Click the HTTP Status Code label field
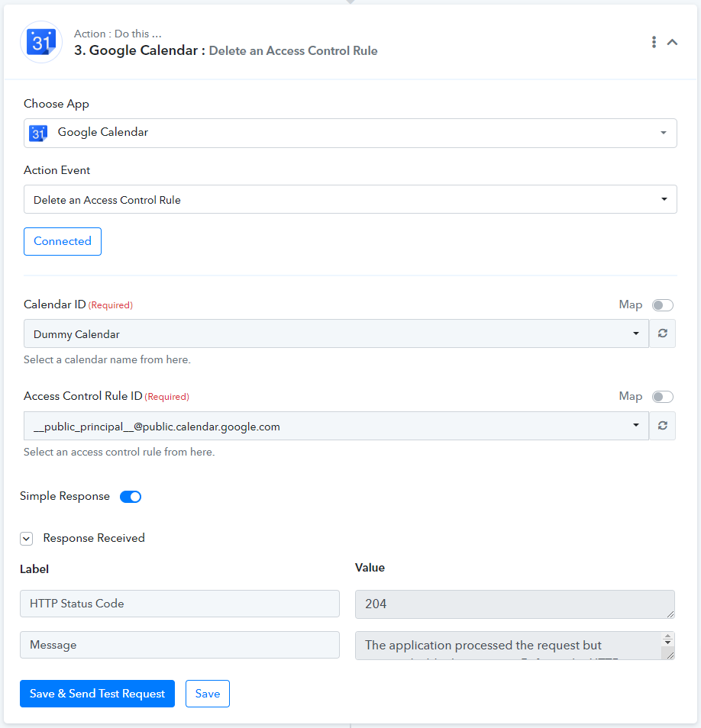The height and width of the screenshot is (728, 701). (179, 604)
